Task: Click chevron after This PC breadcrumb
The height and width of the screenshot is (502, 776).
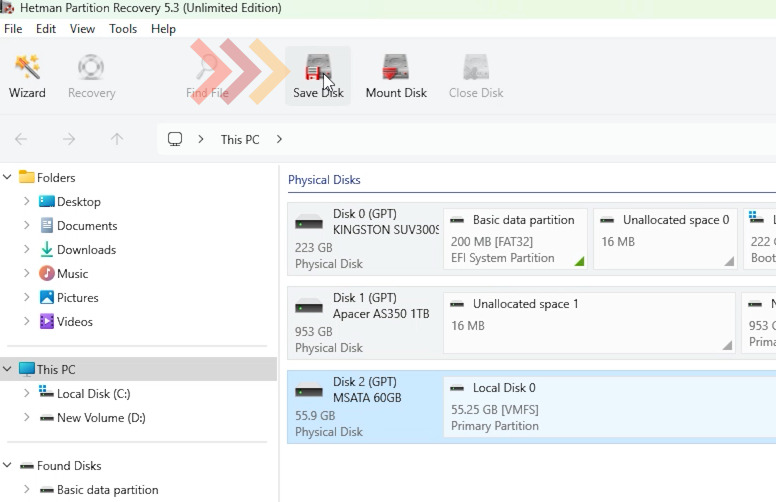Action: (x=279, y=139)
